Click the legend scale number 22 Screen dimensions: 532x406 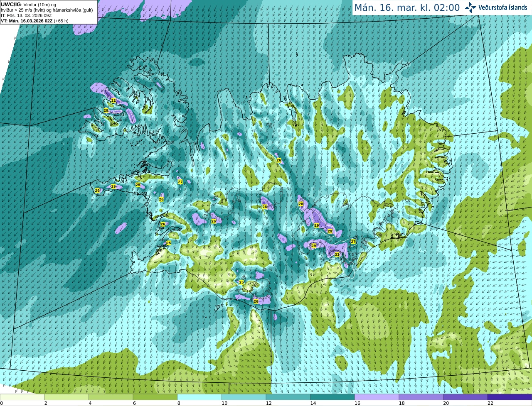(490, 403)
